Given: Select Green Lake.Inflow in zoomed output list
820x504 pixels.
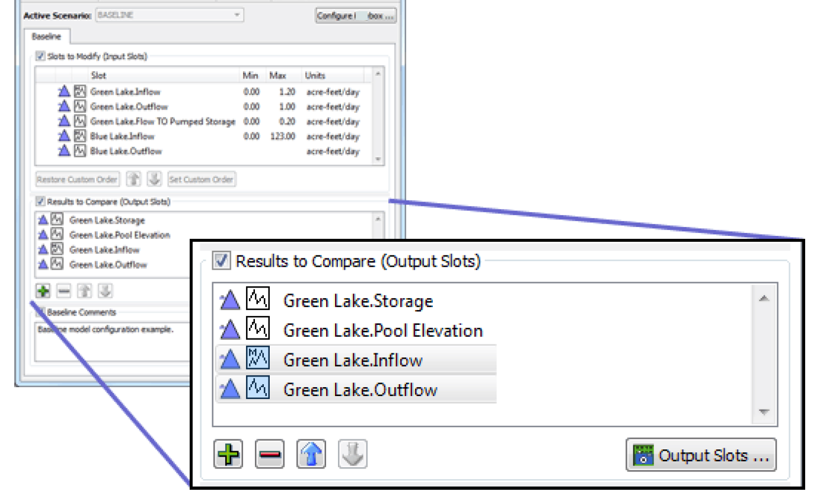Looking at the screenshot, I should pos(353,360).
